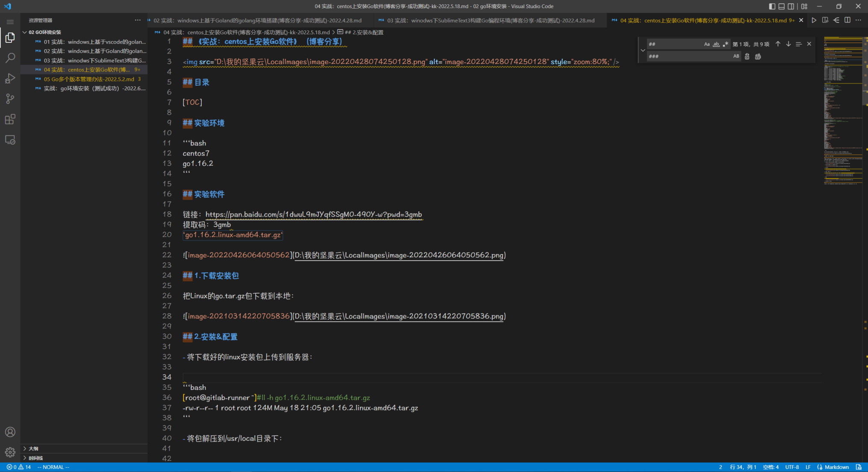Click the Euro-like icon in editor toolbar

coord(836,20)
